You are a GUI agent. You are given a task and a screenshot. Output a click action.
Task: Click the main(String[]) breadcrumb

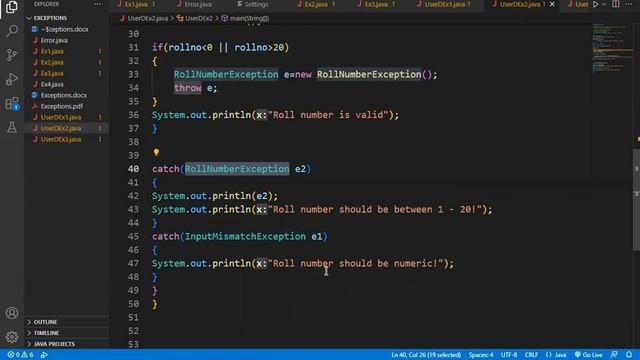(245, 18)
